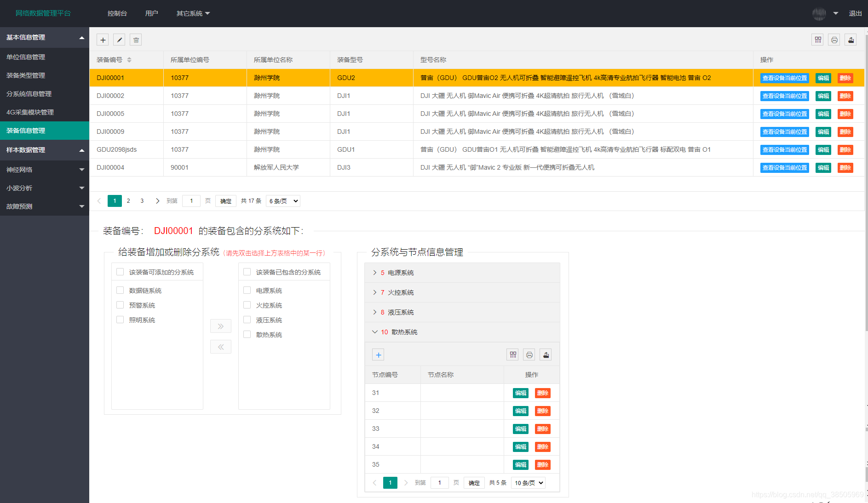The image size is (868, 503).
Task: Click page number input in node pagination
Action: pos(440,483)
